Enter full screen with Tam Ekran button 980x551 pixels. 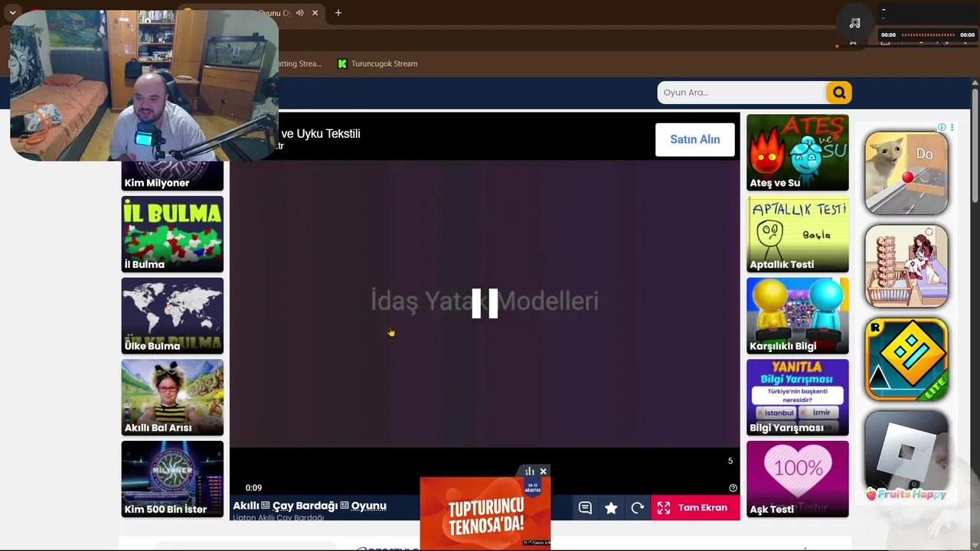(695, 507)
